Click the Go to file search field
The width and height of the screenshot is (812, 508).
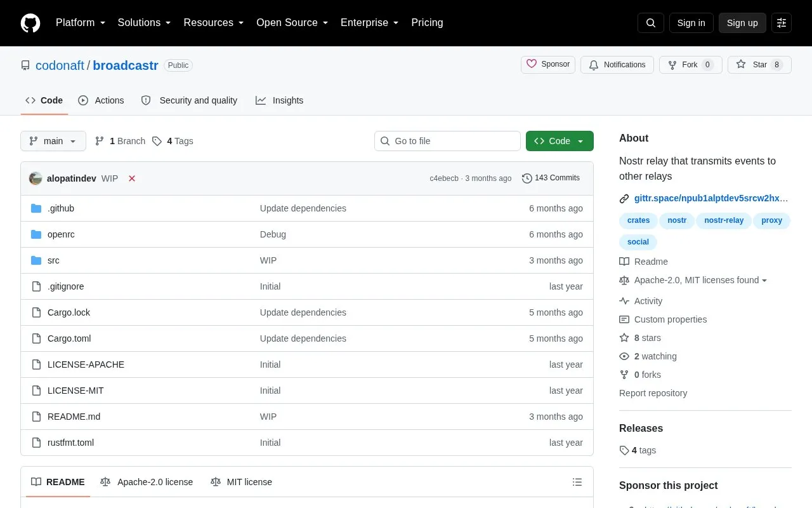point(447,141)
